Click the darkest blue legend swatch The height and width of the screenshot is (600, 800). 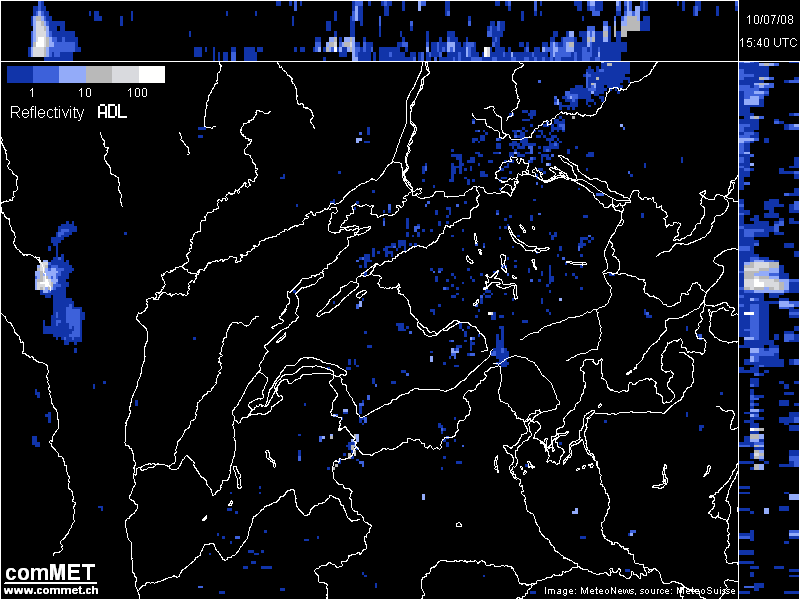(x=20, y=74)
